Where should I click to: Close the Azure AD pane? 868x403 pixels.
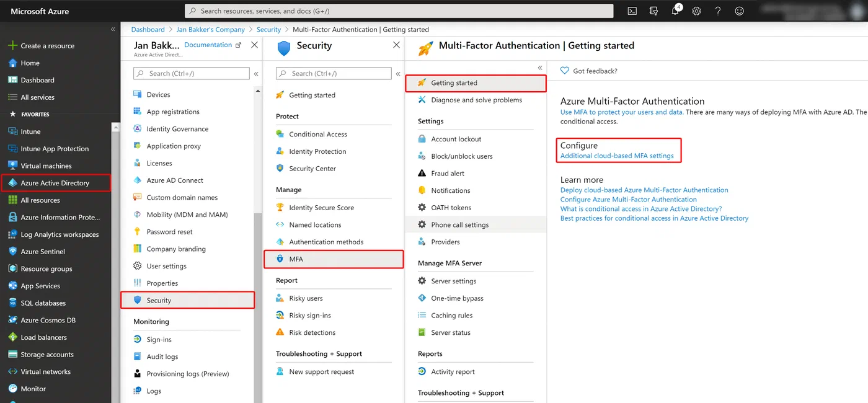pos(254,45)
